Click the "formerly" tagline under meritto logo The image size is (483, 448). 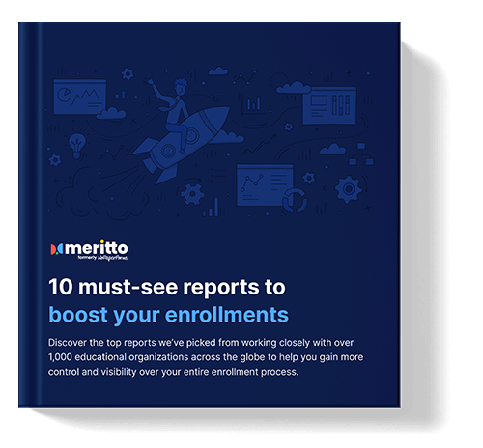pyautogui.click(x=102, y=258)
